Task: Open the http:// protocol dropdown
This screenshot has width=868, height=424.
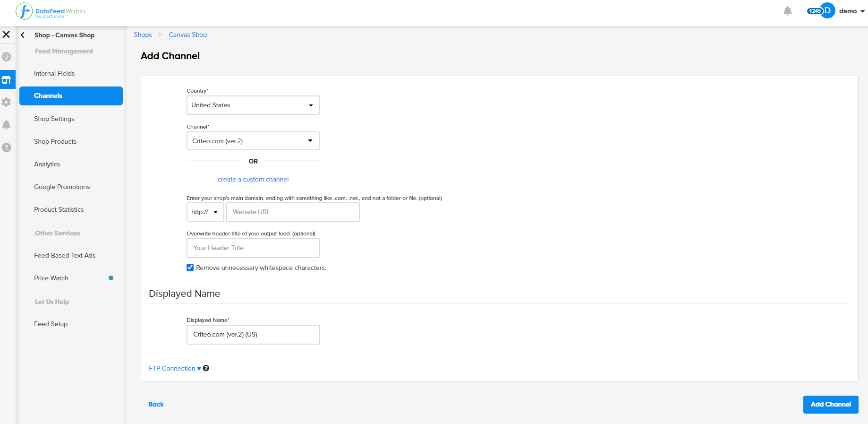Action: [x=205, y=212]
